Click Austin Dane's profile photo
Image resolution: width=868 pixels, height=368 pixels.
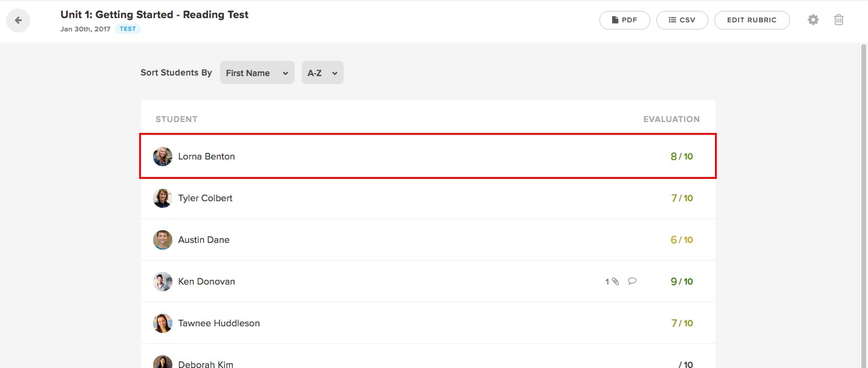click(163, 240)
